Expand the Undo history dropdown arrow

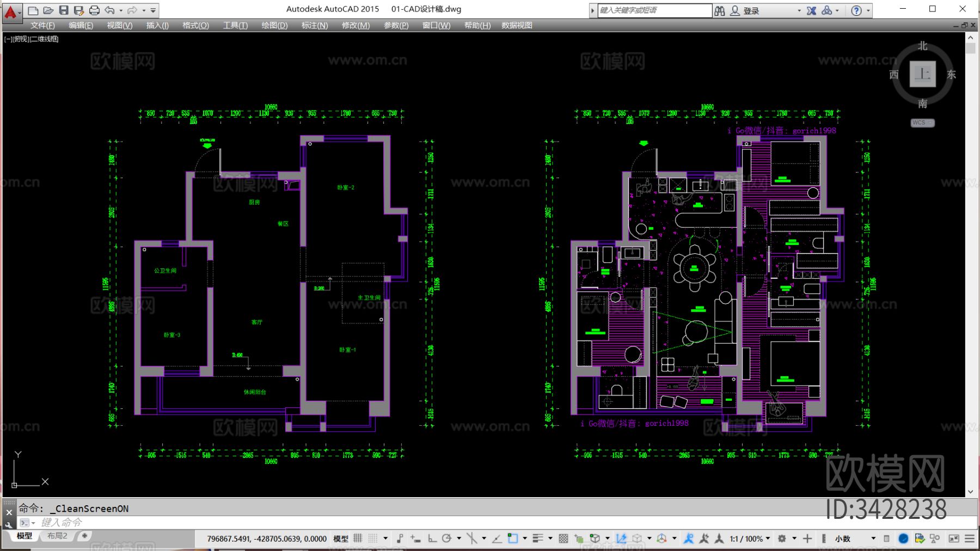tap(121, 10)
